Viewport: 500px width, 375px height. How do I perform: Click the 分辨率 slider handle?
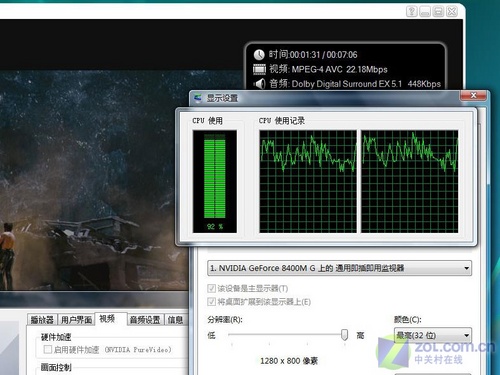pos(345,335)
